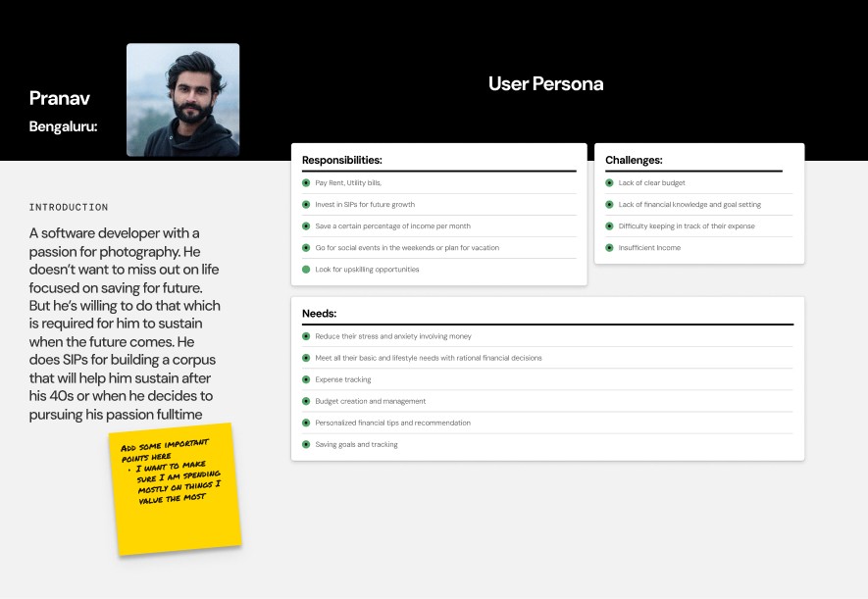
Task: Select the introduction paragraph about the software developer
Action: pos(125,324)
